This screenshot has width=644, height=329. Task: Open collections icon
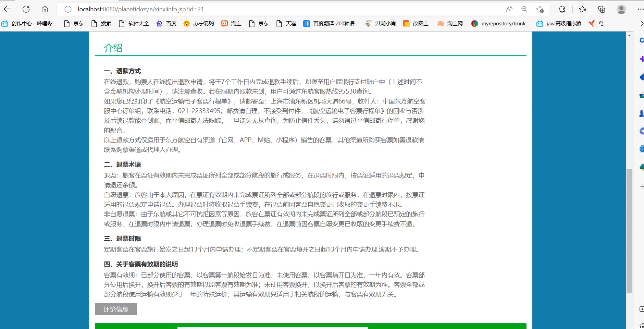click(602, 9)
